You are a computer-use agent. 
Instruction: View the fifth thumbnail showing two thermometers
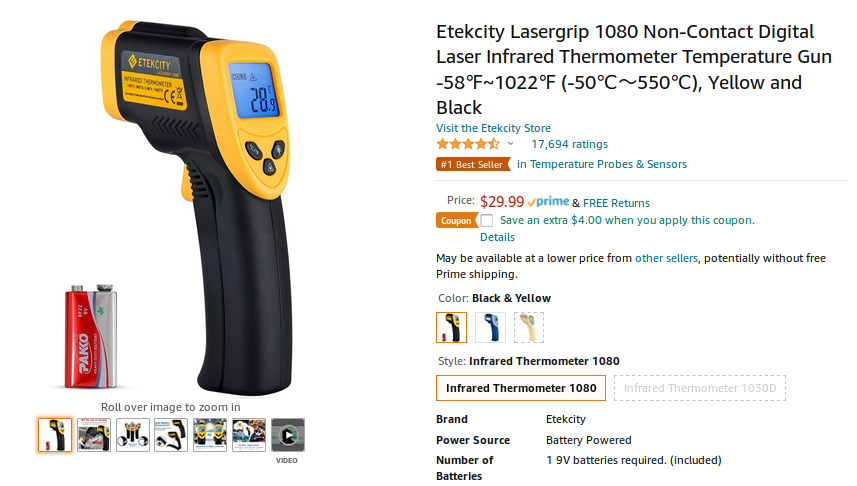pyautogui.click(x=210, y=435)
